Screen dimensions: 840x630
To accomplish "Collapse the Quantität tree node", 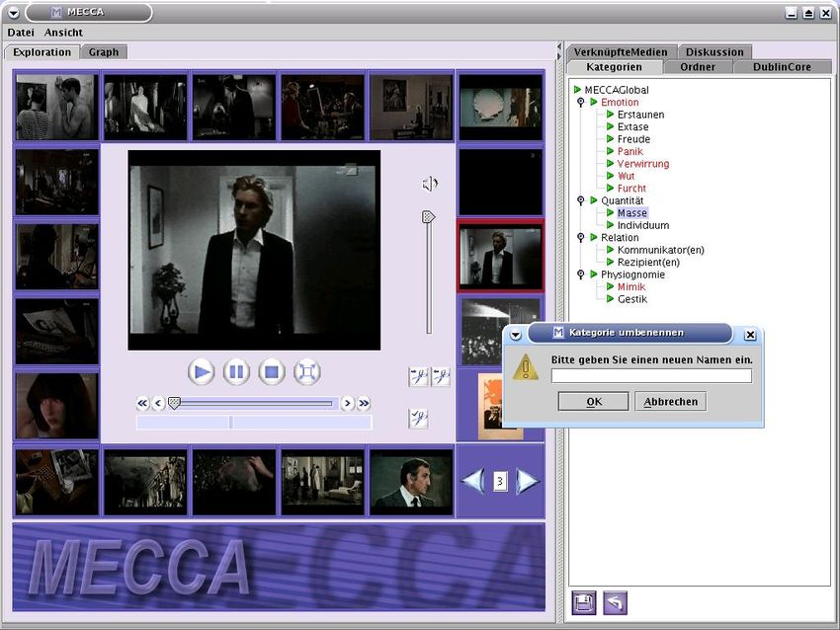I will point(581,200).
